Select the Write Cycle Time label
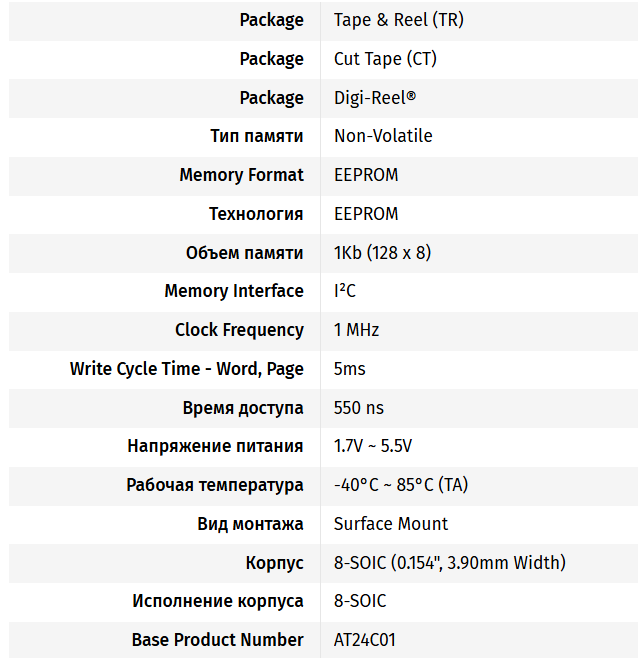 (187, 369)
